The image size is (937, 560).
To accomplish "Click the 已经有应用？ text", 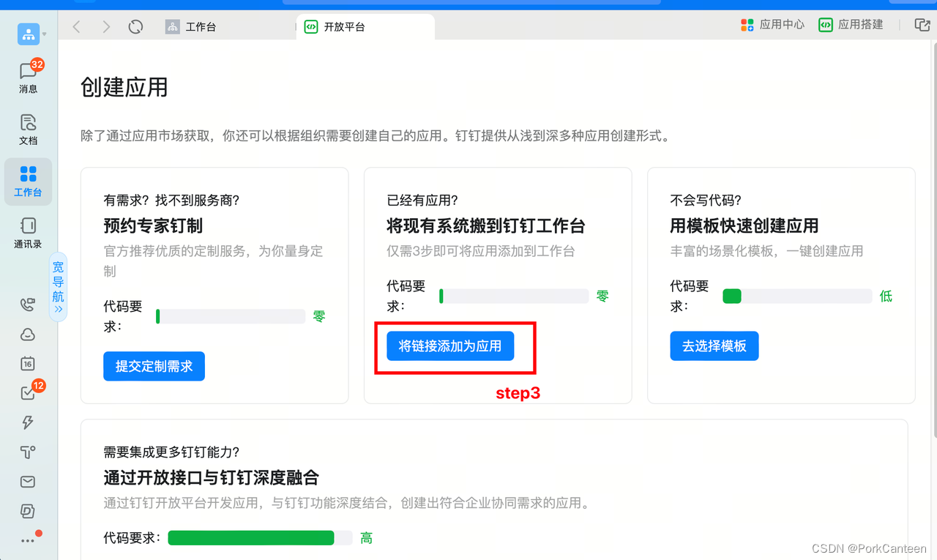I will 422,200.
